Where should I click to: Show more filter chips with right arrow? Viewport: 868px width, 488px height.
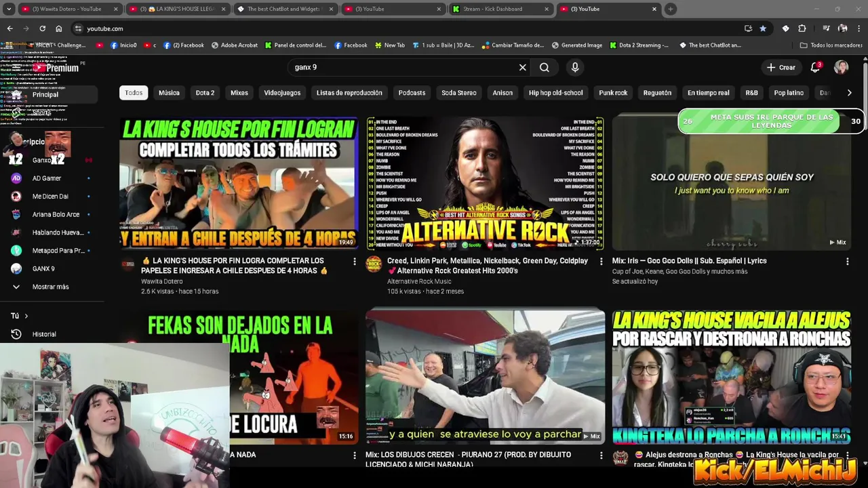849,93
